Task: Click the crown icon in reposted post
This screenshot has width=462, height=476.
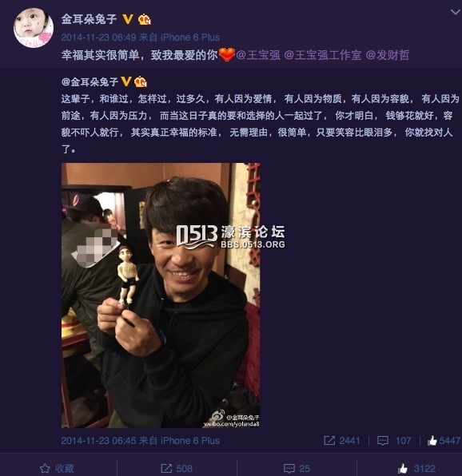Action: pyautogui.click(x=141, y=81)
